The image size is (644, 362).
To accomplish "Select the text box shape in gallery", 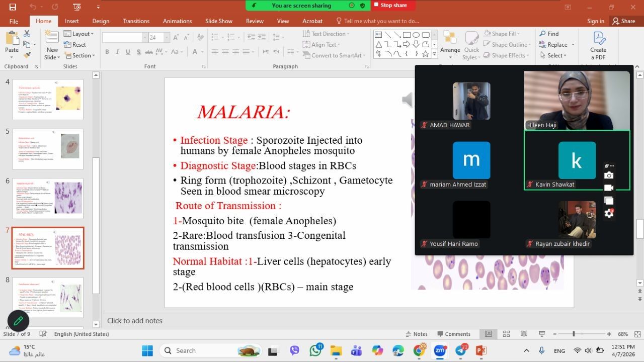I will click(x=378, y=35).
